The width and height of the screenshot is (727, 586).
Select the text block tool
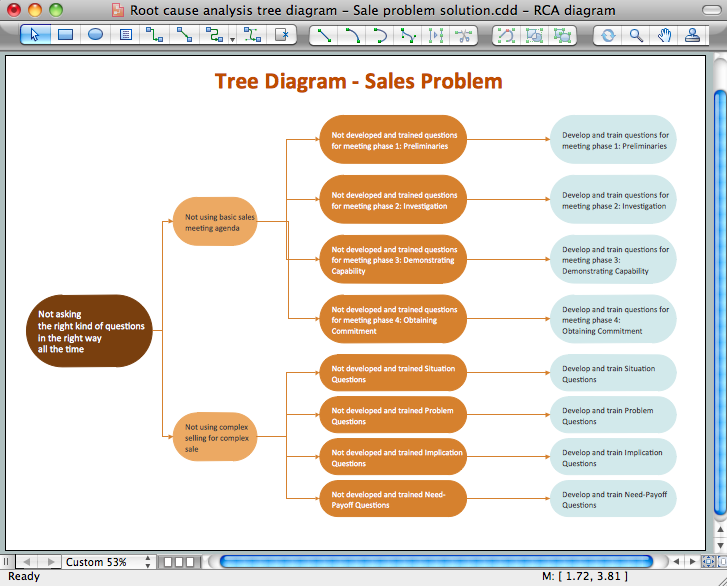pyautogui.click(x=126, y=35)
